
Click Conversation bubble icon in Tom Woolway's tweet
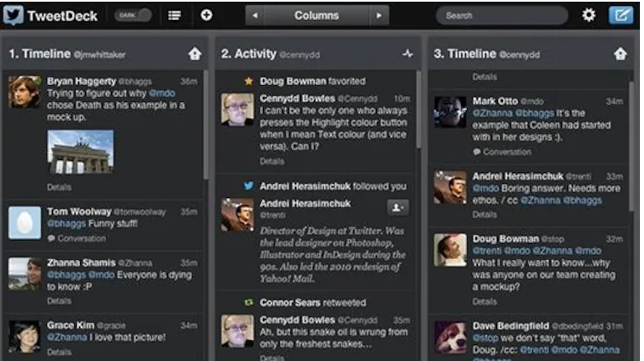pyautogui.click(x=51, y=238)
